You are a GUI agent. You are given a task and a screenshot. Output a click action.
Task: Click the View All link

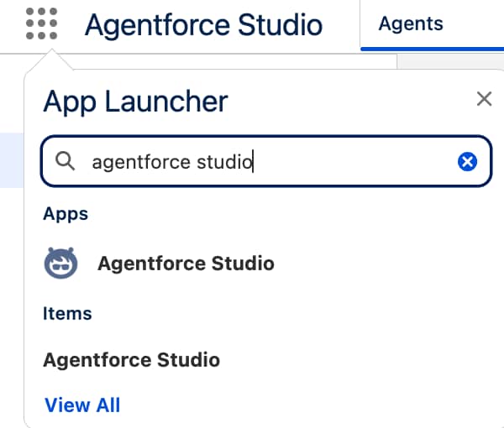pyautogui.click(x=82, y=405)
